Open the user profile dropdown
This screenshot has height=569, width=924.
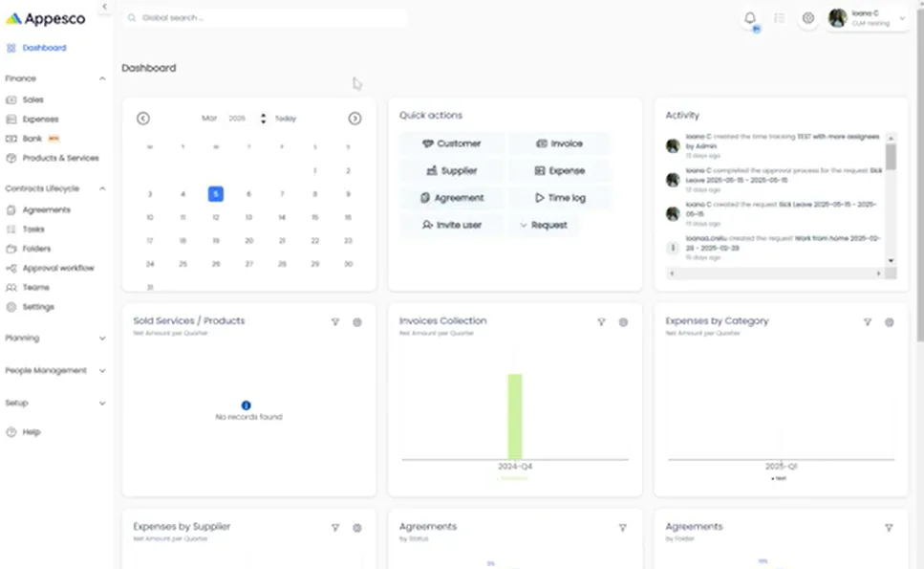867,18
